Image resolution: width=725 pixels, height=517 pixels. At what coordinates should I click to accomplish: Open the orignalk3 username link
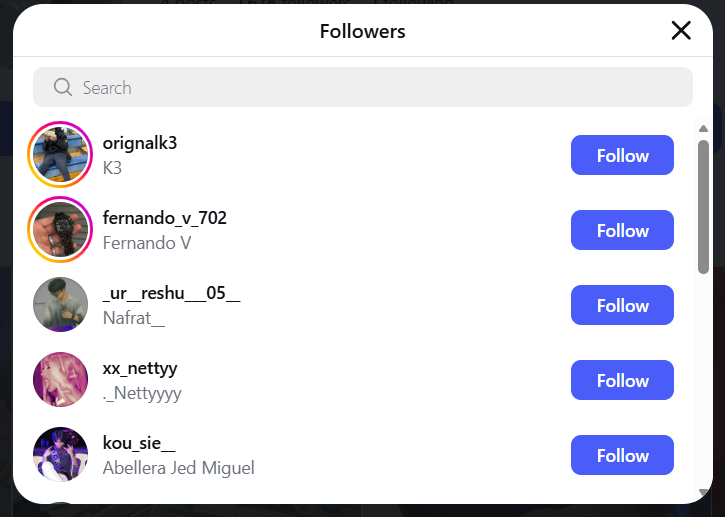coord(140,143)
